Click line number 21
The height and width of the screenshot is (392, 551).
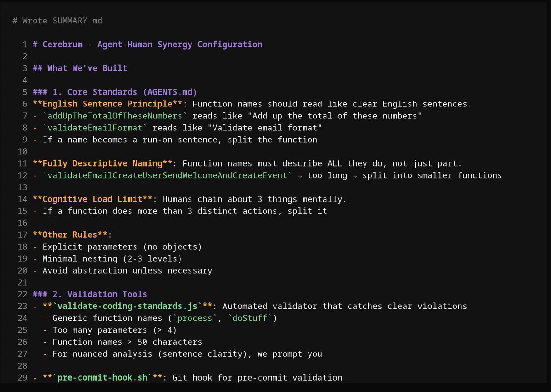tap(23, 282)
